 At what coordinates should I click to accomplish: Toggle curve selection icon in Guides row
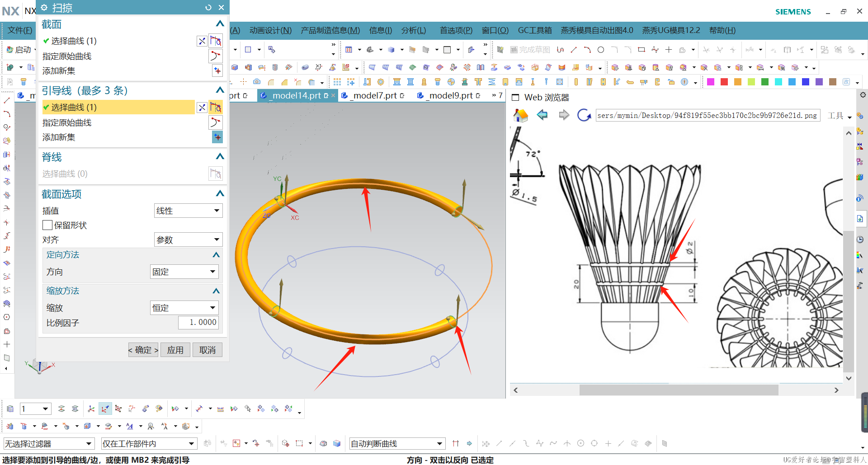[x=216, y=107]
